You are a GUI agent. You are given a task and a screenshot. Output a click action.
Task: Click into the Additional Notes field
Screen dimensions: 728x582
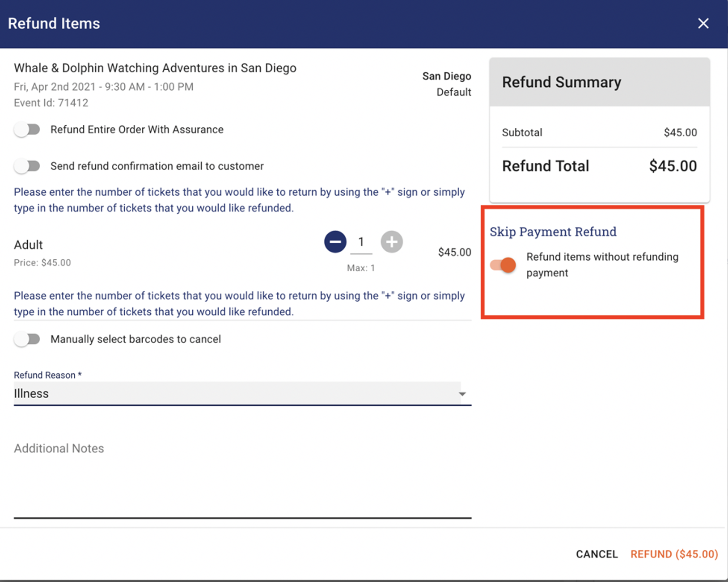242,478
